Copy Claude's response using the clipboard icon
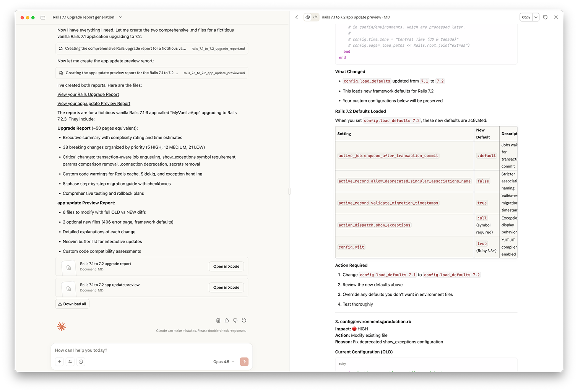 tap(218, 320)
